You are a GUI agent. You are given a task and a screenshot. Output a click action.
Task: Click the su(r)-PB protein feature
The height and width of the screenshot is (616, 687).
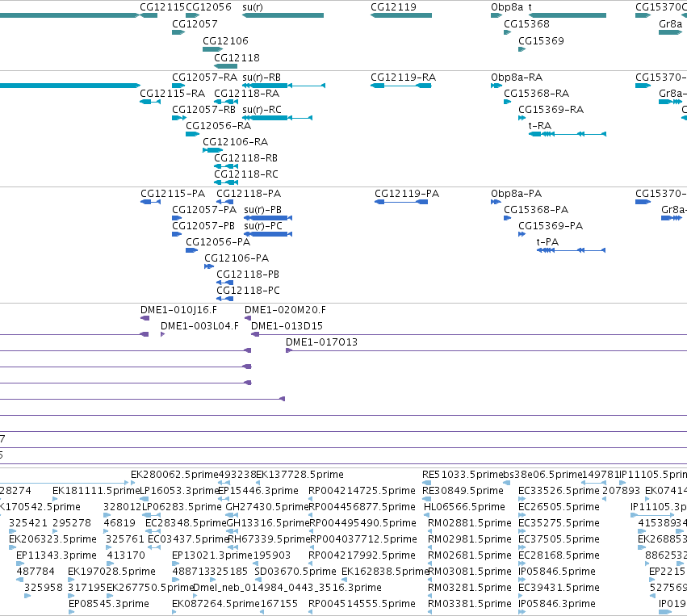(268, 218)
